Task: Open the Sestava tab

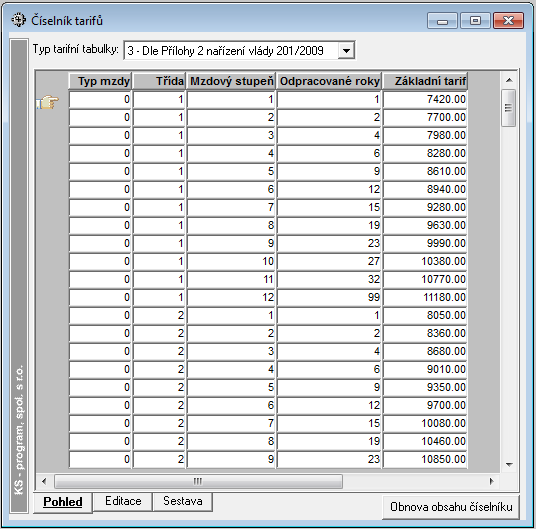Action: (x=183, y=501)
